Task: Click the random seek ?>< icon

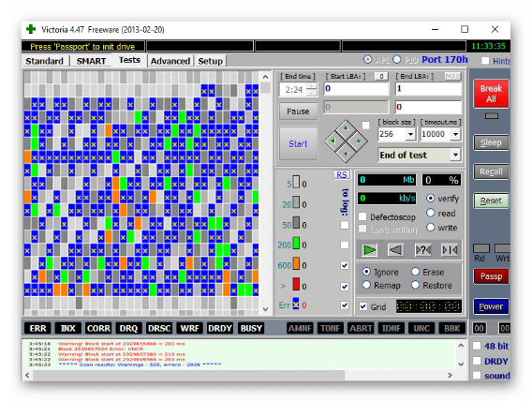Action: pyautogui.click(x=422, y=250)
